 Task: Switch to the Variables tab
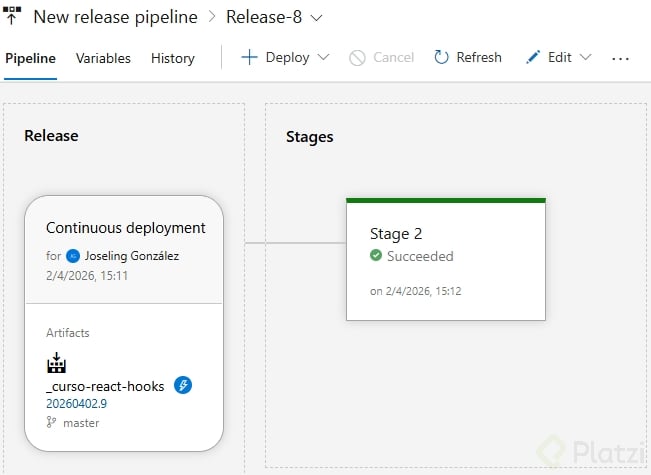(103, 58)
